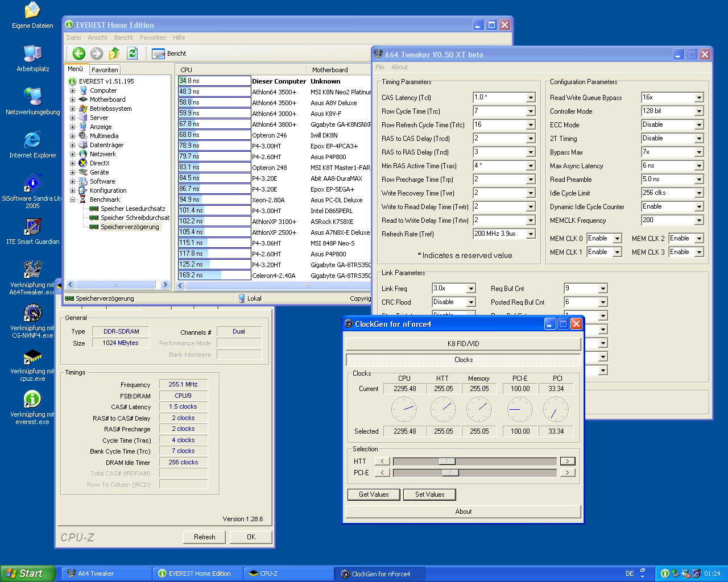
Task: Select the Eigene Dateien folder icon
Action: pyautogui.click(x=32, y=11)
